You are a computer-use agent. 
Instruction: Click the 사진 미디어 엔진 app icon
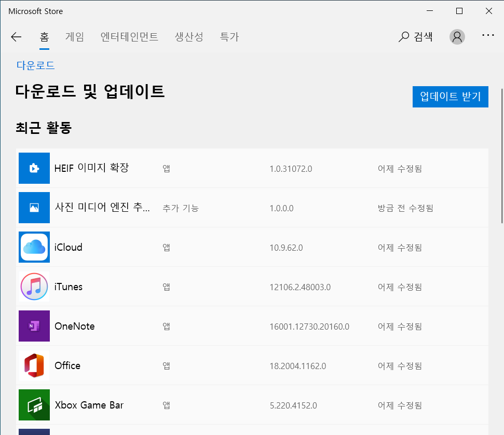click(x=34, y=208)
